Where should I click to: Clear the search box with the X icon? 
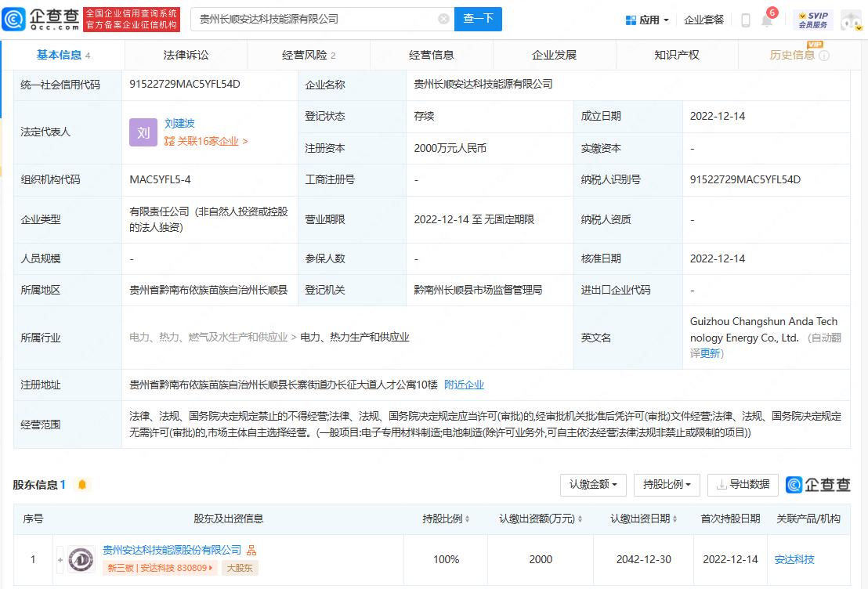[x=443, y=19]
